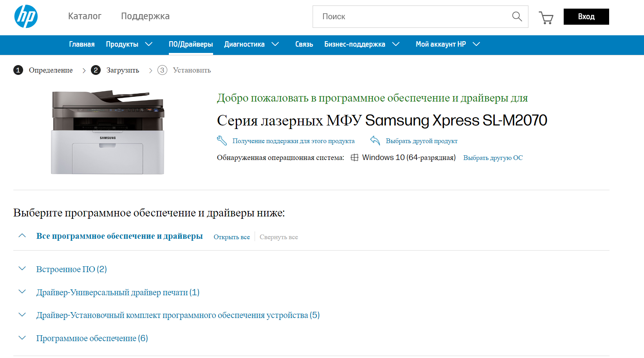
Task: Expand Программное обеспечение (6) chevron
Action: (x=22, y=338)
